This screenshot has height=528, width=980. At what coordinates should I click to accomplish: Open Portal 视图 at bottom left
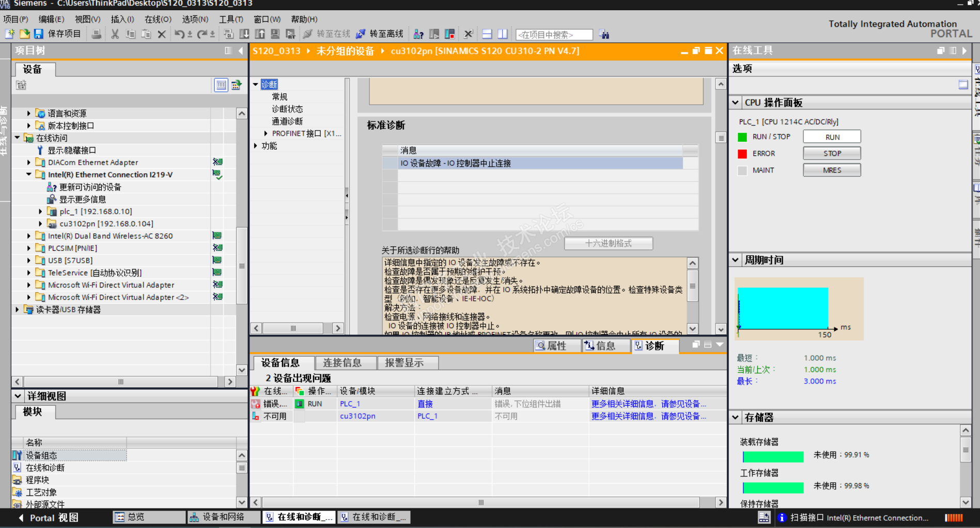[48, 518]
